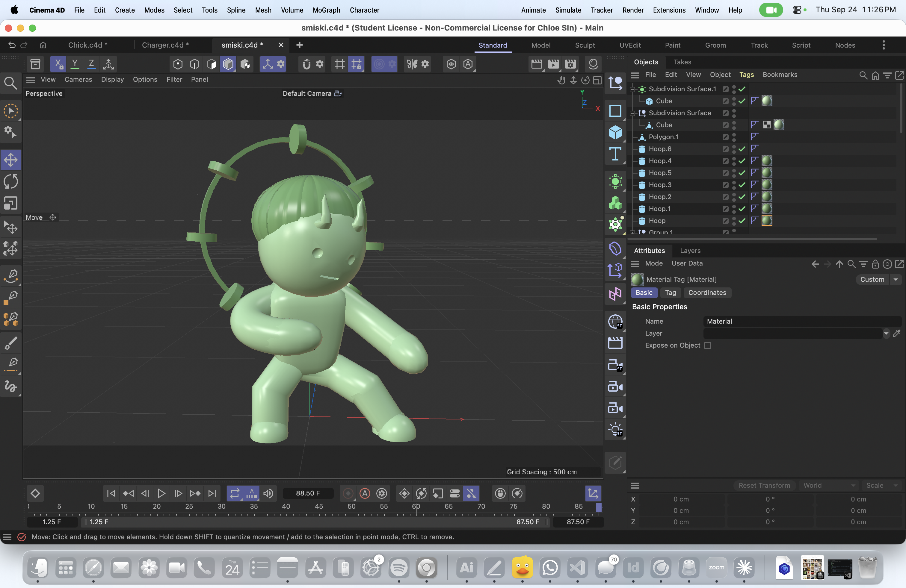Select Hoop.4 material tag swatch
Image resolution: width=906 pixels, height=588 pixels.
[x=767, y=161]
